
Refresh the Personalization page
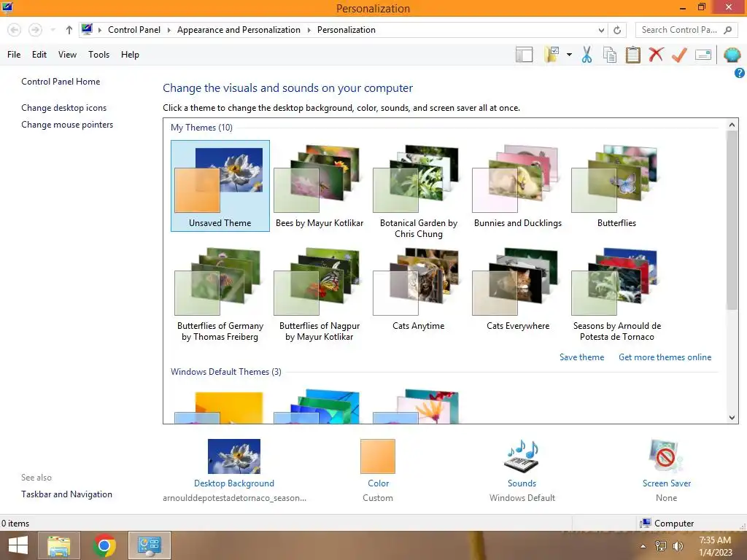617,30
